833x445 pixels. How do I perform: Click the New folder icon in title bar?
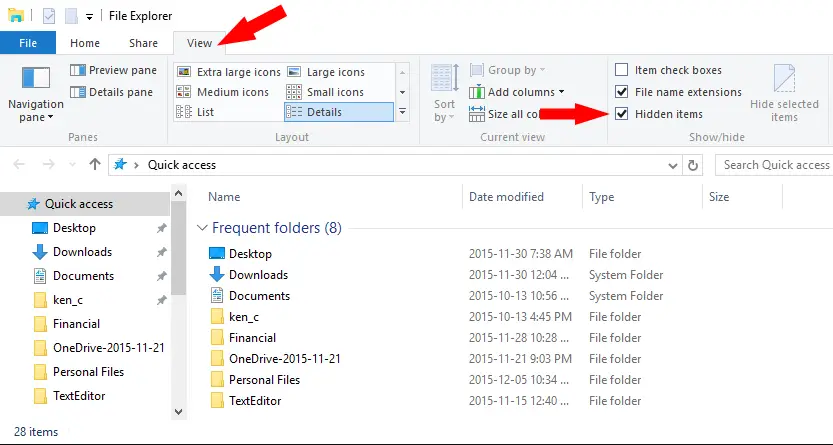[x=71, y=16]
